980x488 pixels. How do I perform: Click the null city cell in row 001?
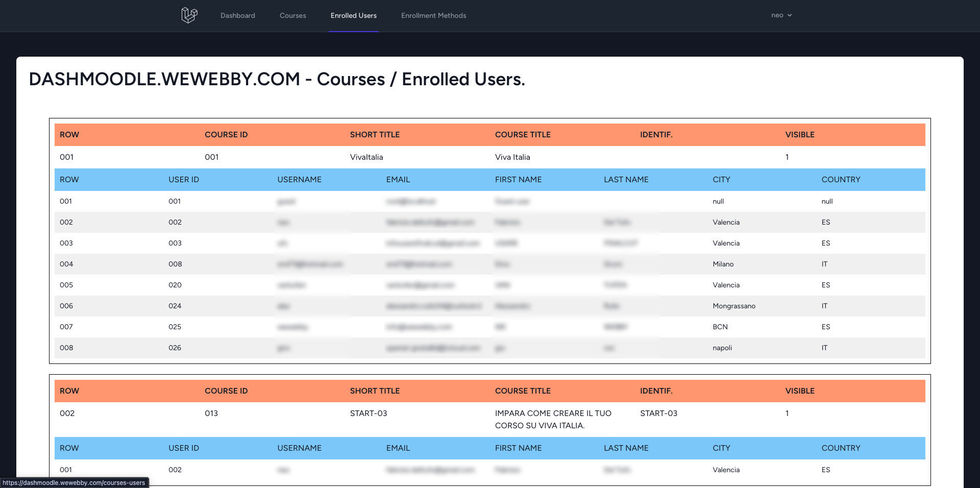click(x=718, y=202)
